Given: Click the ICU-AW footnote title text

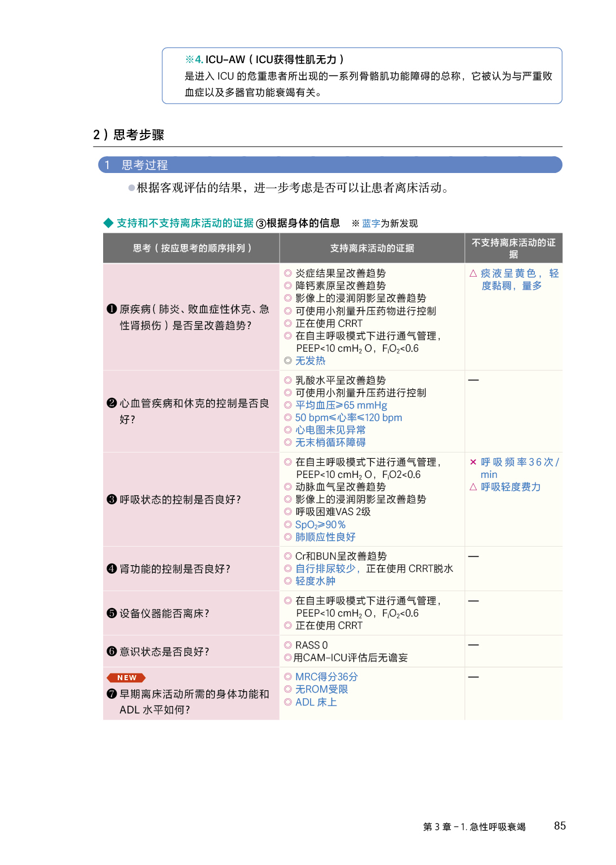Looking at the screenshot, I should [264, 59].
